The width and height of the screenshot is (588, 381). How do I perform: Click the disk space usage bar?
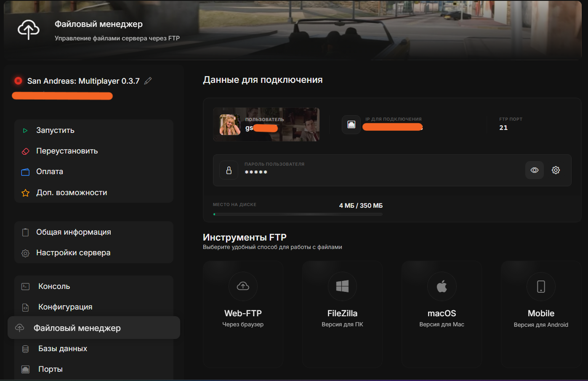tap(298, 214)
